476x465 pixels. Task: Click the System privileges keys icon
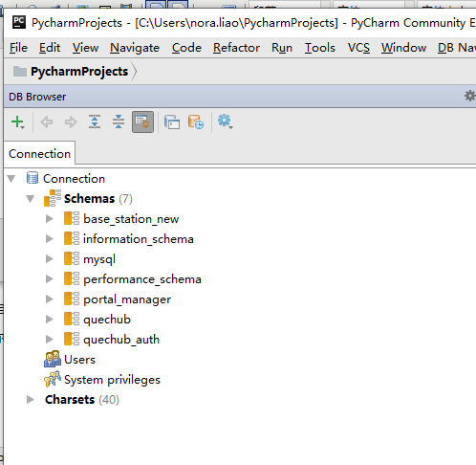53,379
